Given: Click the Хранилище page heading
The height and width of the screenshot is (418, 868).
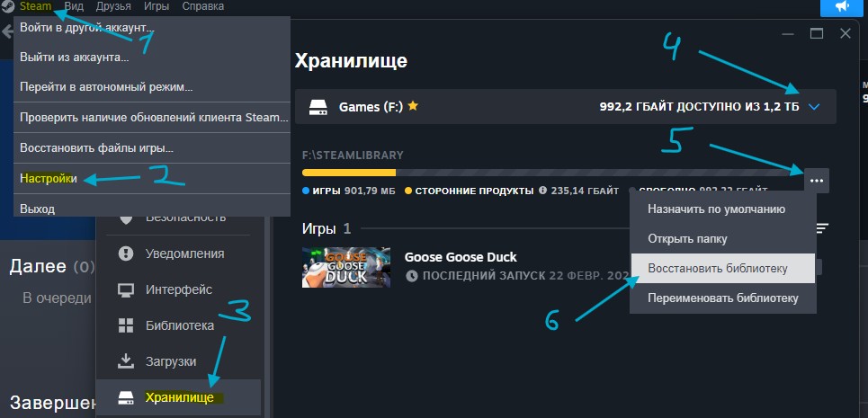Looking at the screenshot, I should (x=351, y=61).
